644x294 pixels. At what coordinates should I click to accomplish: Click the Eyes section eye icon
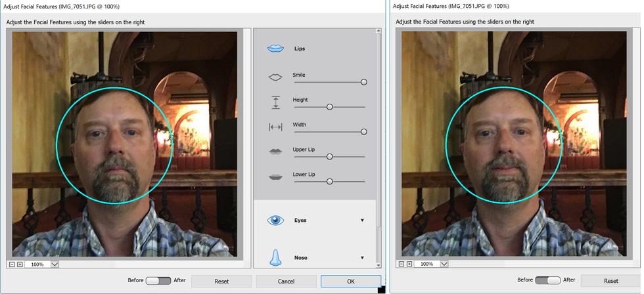[275, 220]
